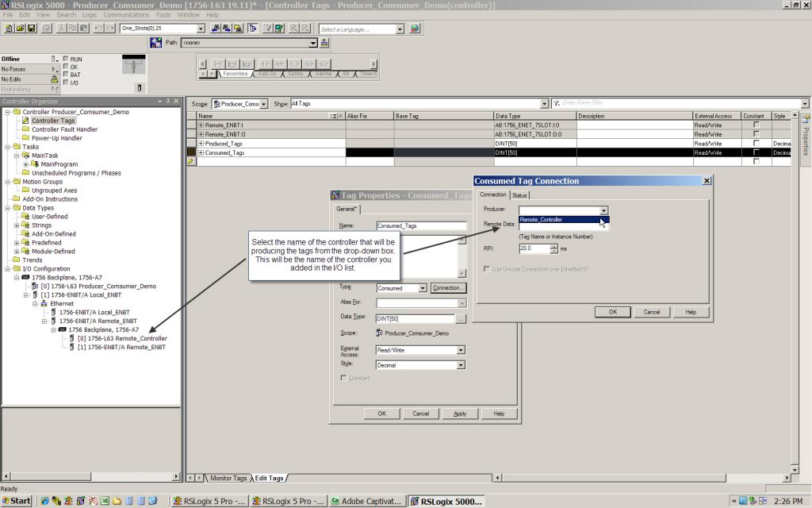Click the Zoom Out magnifier icon
Screen dimensions: 812x508
[x=305, y=28]
